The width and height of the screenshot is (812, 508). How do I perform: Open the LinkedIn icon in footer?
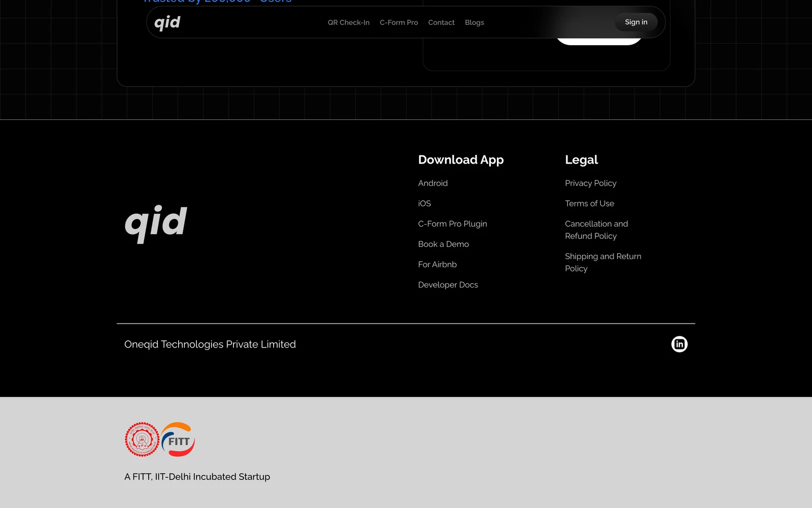pyautogui.click(x=679, y=344)
